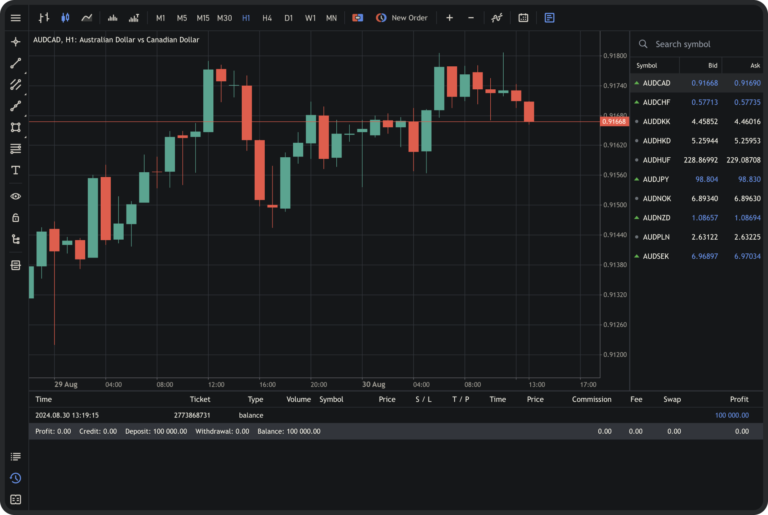This screenshot has width=768, height=515.
Task: Toggle objects visibility eye icon
Action: 16,196
